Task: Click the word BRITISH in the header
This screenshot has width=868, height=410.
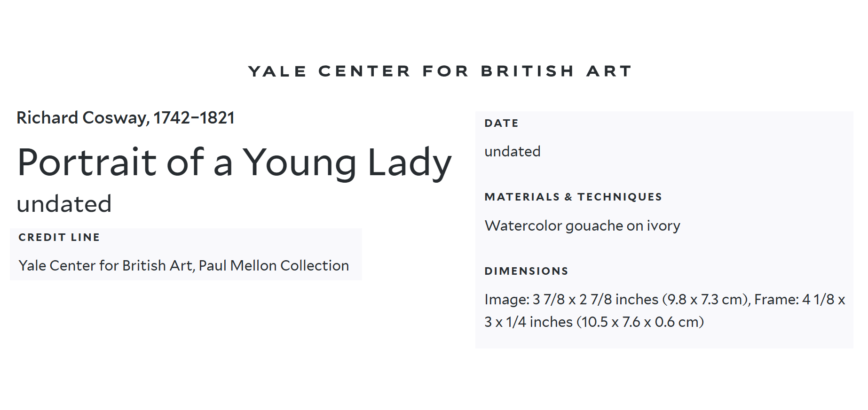Action: (x=527, y=71)
